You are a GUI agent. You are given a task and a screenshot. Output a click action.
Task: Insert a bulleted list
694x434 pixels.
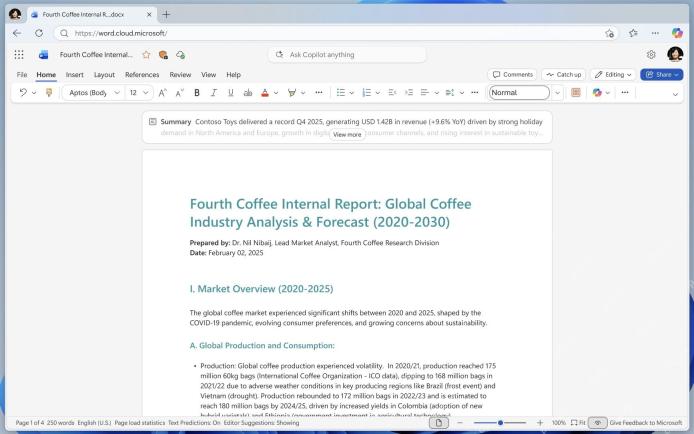[340, 92]
